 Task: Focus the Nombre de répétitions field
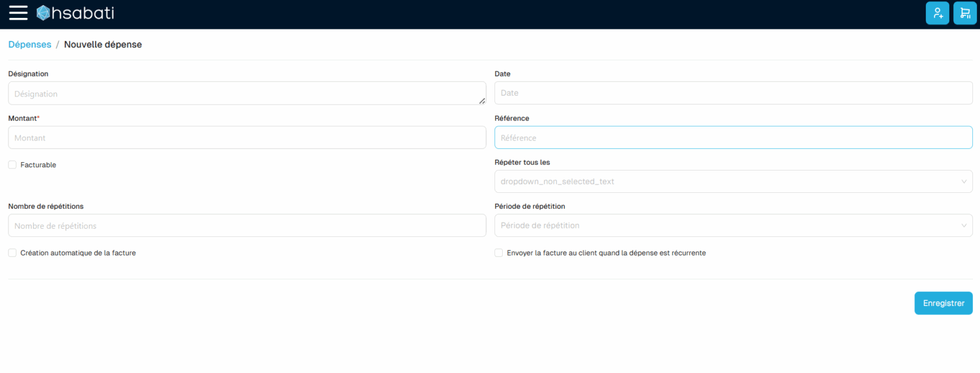247,225
